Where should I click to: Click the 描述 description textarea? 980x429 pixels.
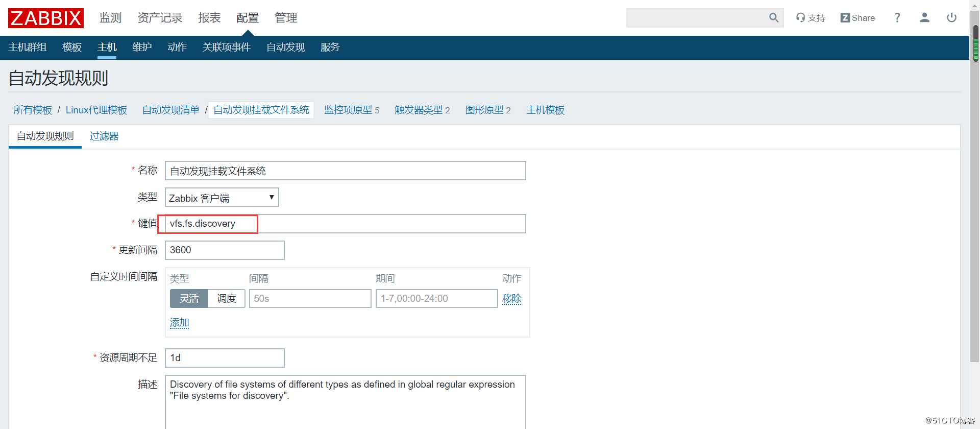pyautogui.click(x=346, y=402)
